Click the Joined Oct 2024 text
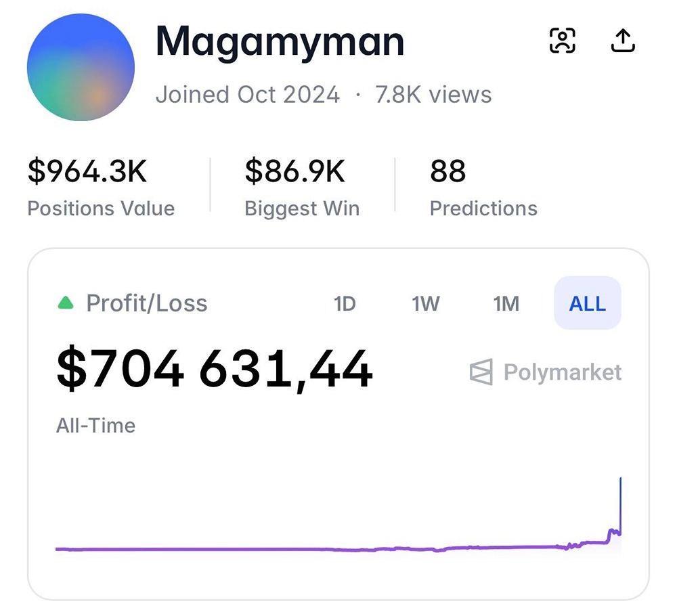 tap(247, 95)
